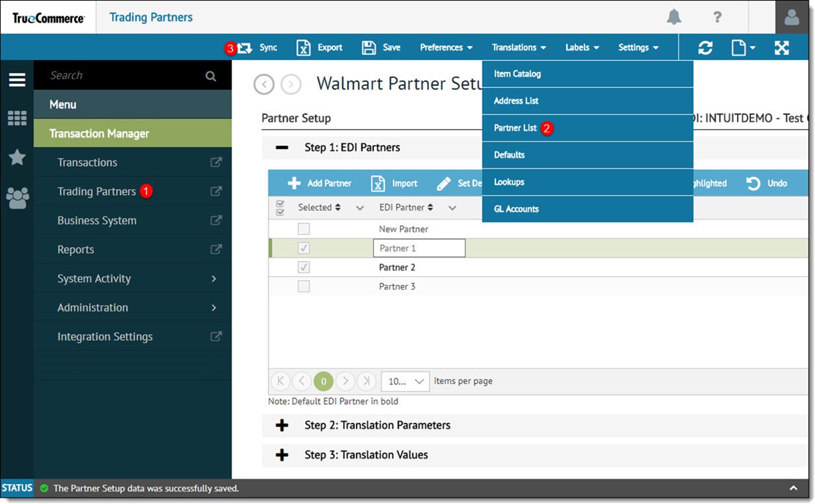Select GL Accounts from Translations menu
Screen dimensions: 815x504
(587, 209)
